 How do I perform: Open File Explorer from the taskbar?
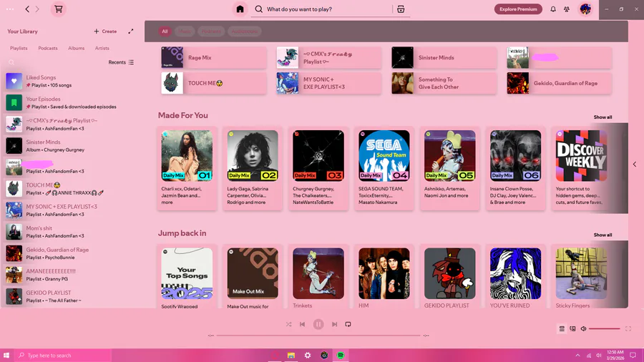tap(291, 356)
